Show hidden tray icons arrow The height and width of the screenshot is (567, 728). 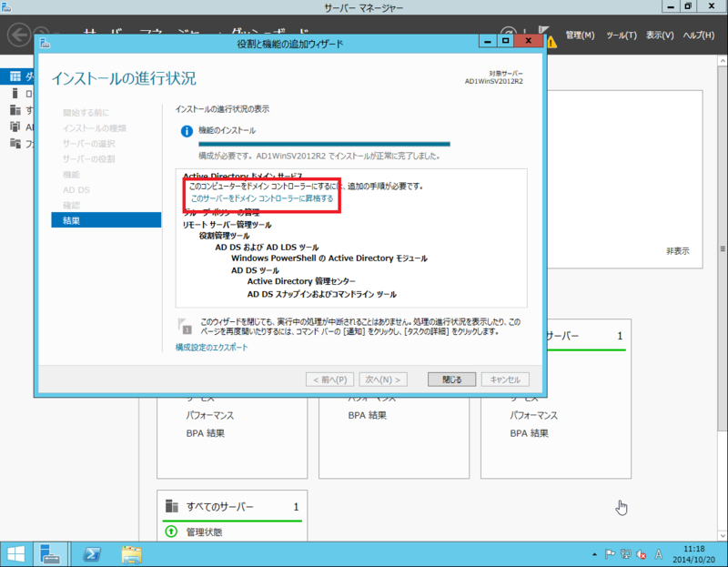click(x=594, y=554)
